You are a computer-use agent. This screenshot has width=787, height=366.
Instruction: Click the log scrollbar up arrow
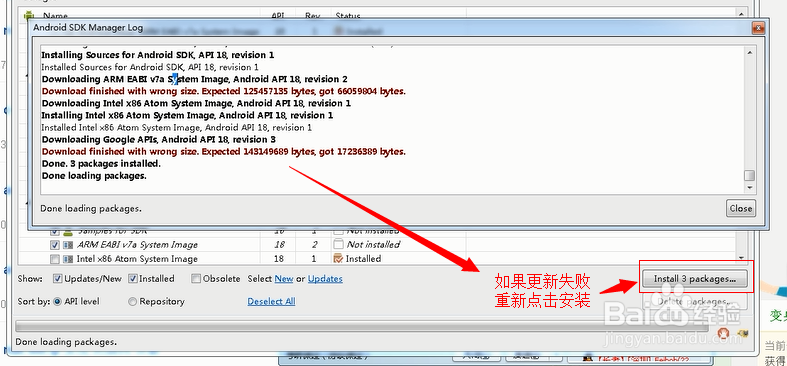click(749, 53)
